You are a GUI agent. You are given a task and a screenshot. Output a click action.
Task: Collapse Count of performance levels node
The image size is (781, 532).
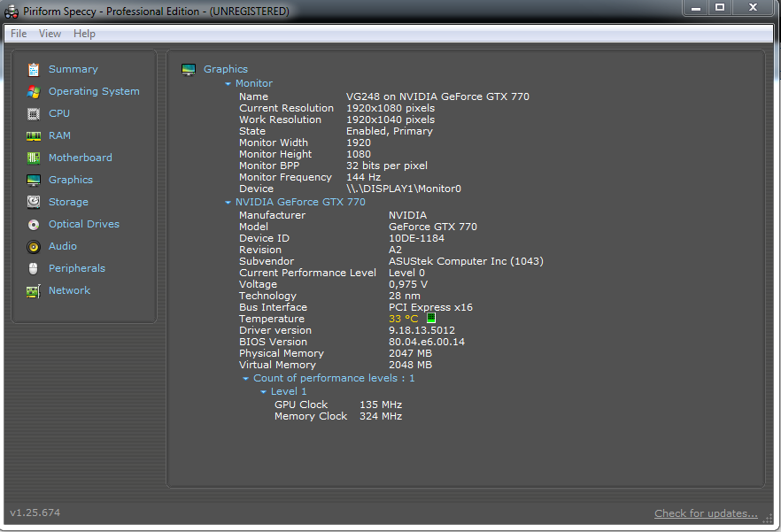click(245, 379)
